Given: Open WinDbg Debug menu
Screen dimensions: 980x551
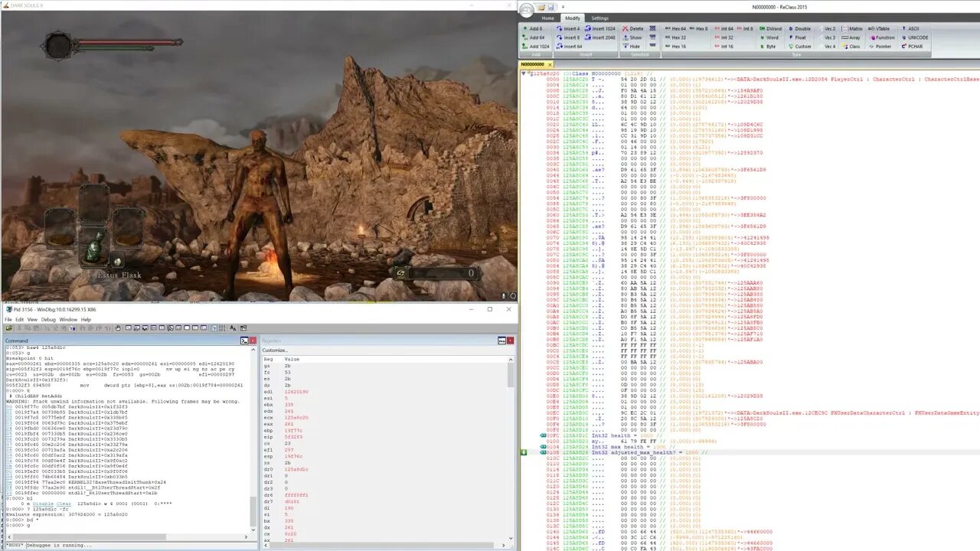Looking at the screenshot, I should pos(48,319).
